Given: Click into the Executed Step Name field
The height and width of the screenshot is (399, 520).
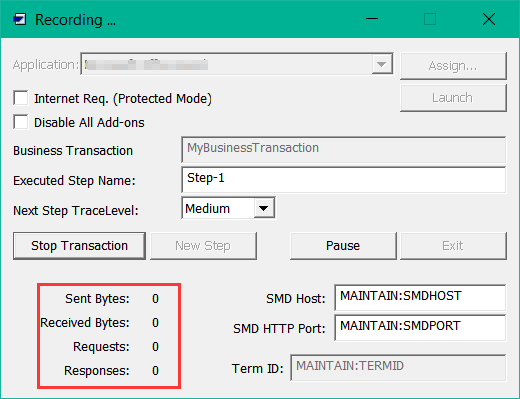Looking at the screenshot, I should pos(344,180).
